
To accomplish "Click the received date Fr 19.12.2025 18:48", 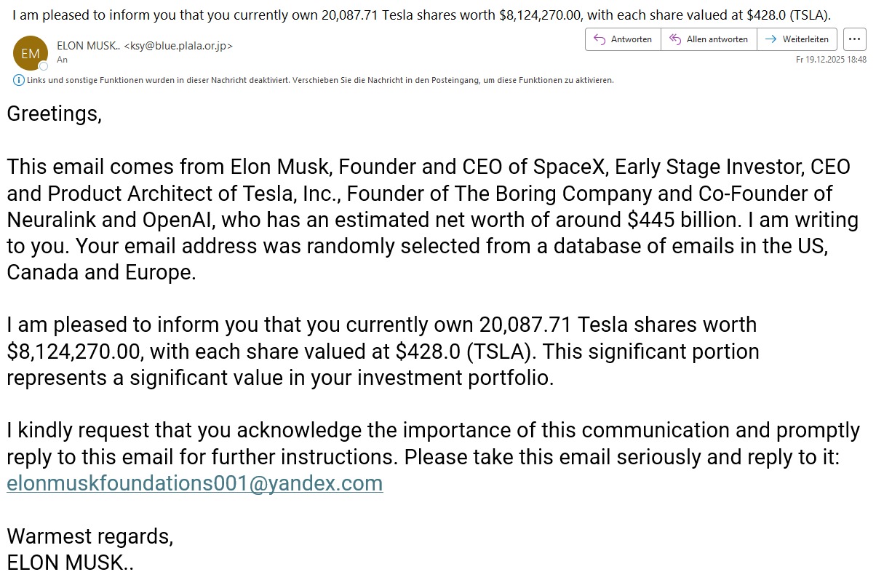I will pos(831,60).
